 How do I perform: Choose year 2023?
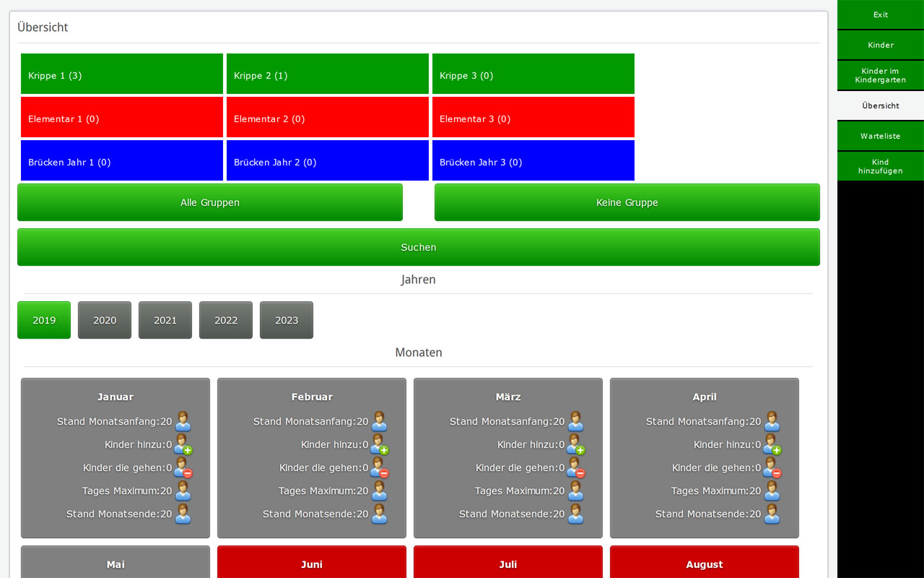click(287, 320)
